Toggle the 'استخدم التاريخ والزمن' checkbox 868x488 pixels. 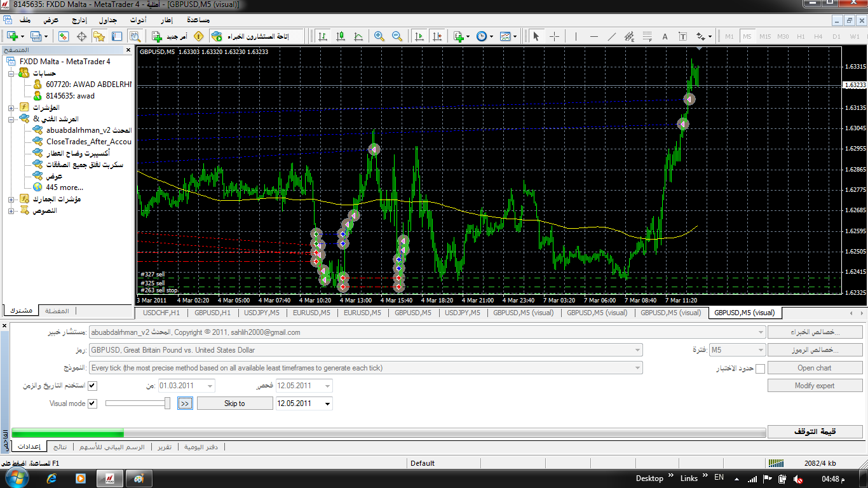click(x=92, y=386)
